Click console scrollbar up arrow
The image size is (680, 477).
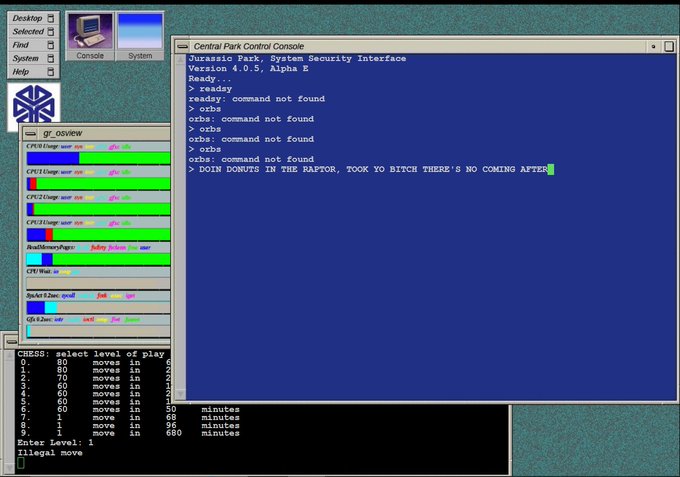180,60
